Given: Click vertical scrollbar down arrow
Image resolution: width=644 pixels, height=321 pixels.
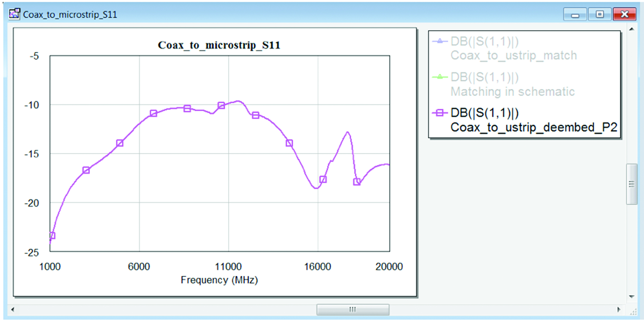Looking at the screenshot, I should click(x=631, y=297).
